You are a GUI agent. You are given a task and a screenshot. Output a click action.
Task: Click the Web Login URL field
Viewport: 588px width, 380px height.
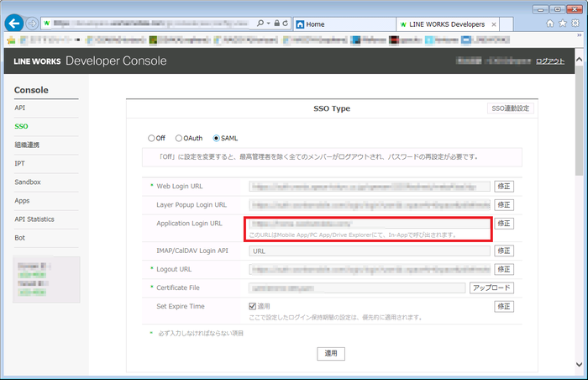tap(370, 187)
